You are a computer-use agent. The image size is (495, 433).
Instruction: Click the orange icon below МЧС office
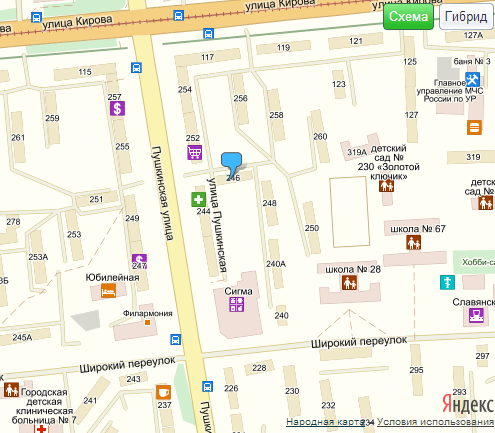click(x=474, y=127)
